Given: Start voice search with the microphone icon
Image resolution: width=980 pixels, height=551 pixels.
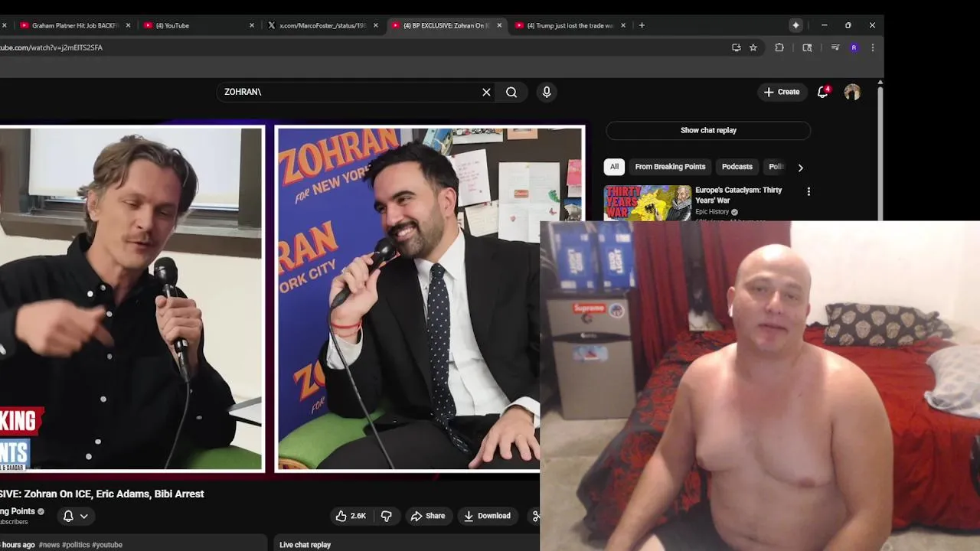Looking at the screenshot, I should (x=547, y=92).
